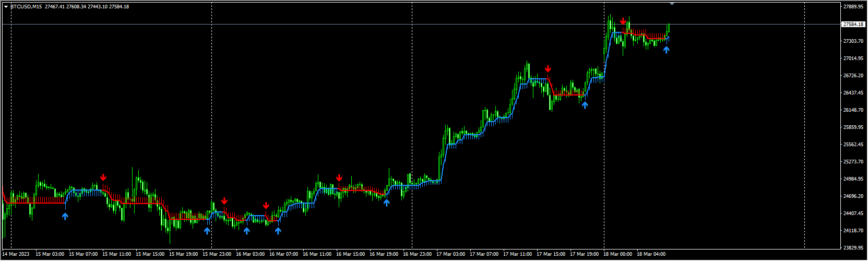Click the 27303.70 price axis label
This screenshot has height=261, width=868.
pyautogui.click(x=852, y=41)
